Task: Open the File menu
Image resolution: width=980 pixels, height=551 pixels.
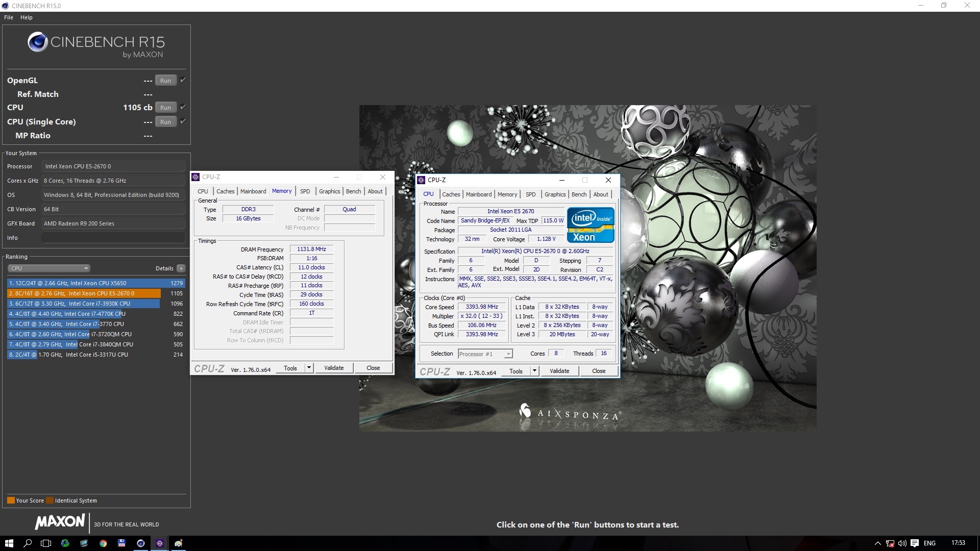Action: click(x=9, y=17)
